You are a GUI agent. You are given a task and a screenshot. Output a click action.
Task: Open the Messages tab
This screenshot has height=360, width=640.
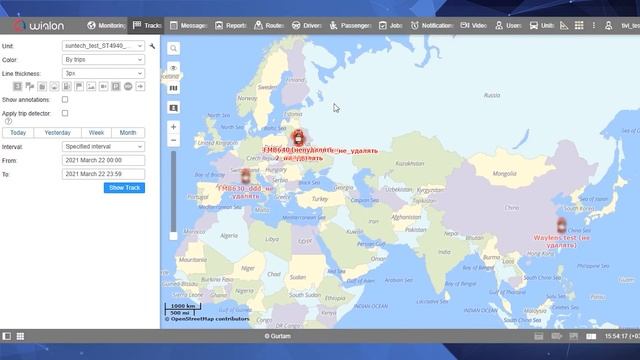pyautogui.click(x=188, y=25)
